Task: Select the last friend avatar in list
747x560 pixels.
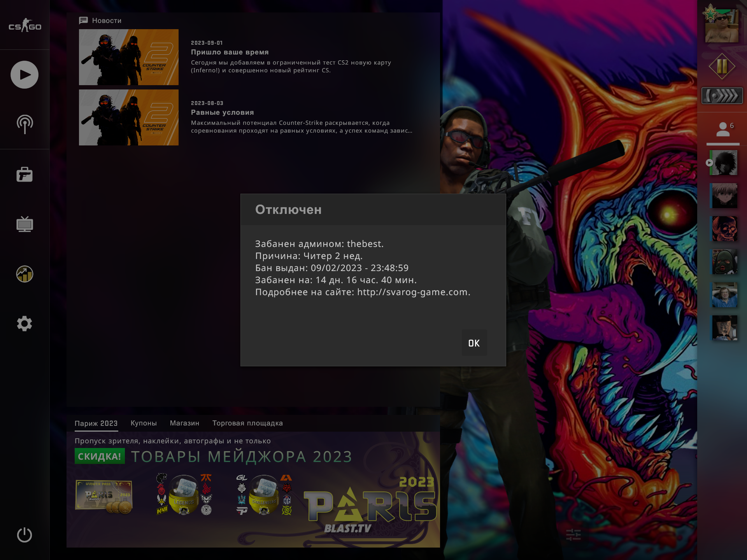Action: click(x=724, y=328)
